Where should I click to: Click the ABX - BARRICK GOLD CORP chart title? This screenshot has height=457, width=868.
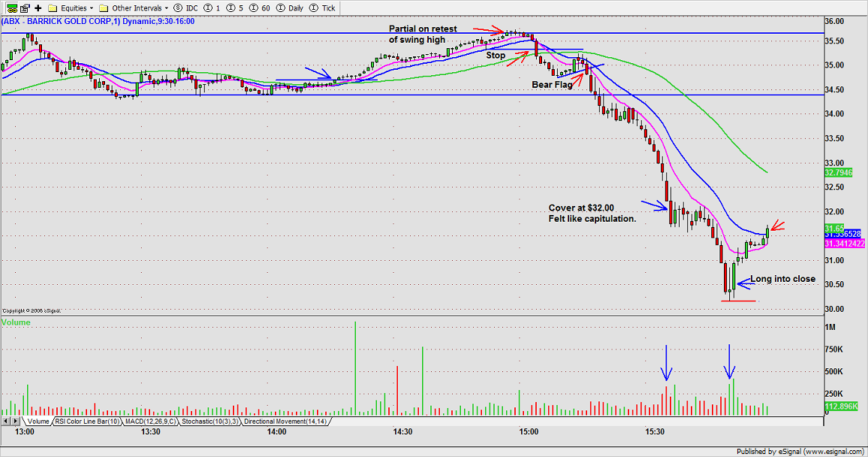click(x=98, y=22)
